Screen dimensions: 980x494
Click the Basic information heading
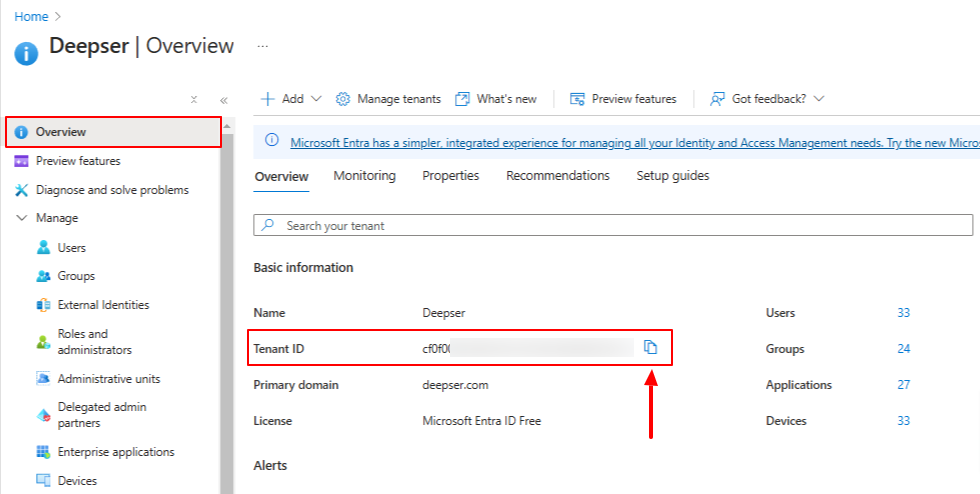coord(303,268)
